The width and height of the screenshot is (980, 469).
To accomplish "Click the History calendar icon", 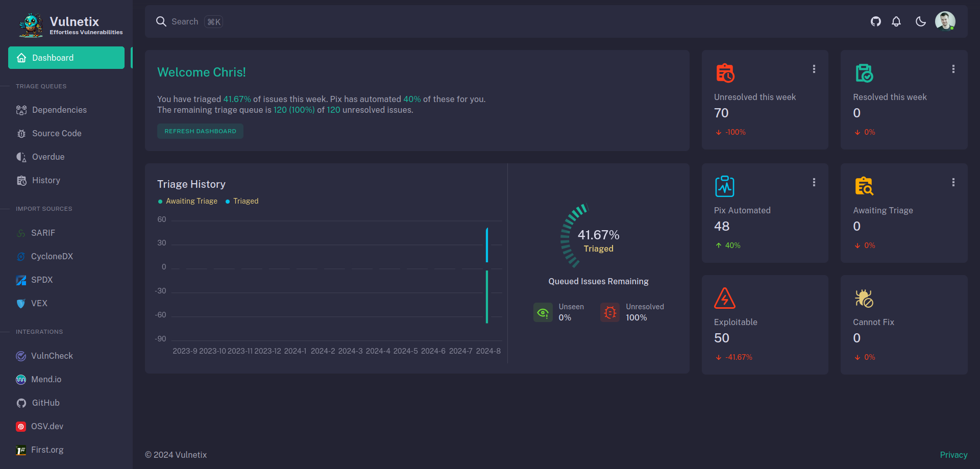I will 21,181.
